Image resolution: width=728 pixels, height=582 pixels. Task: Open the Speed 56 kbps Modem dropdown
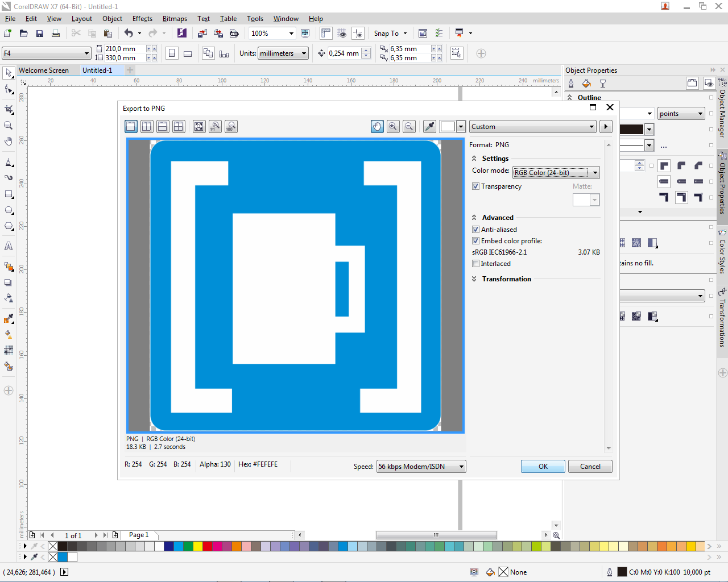(x=421, y=467)
